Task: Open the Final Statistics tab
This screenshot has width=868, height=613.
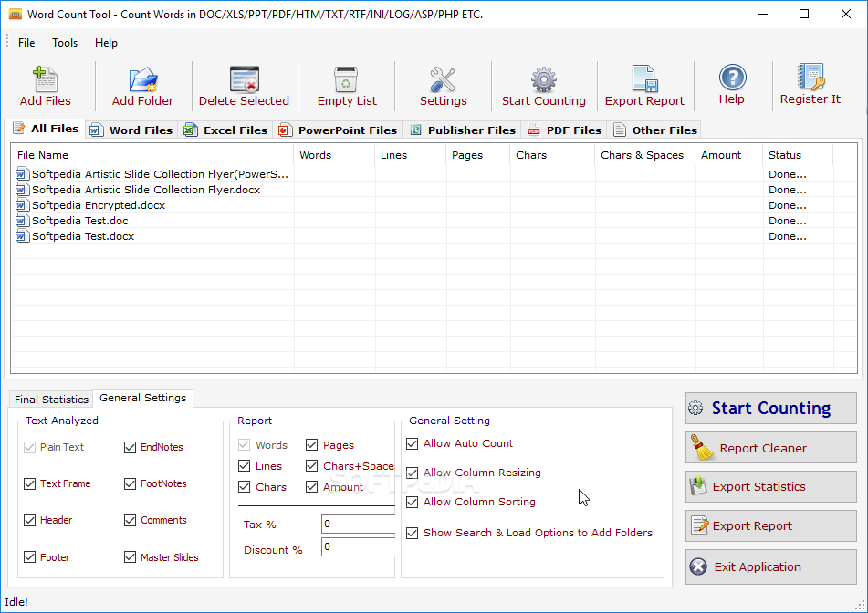Action: (x=51, y=399)
